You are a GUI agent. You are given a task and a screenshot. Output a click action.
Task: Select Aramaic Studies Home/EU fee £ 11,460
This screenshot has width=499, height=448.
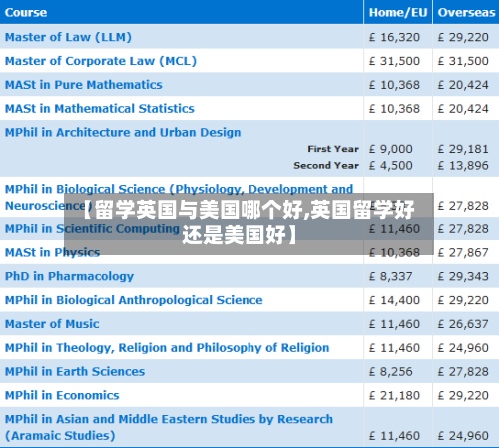click(x=394, y=436)
